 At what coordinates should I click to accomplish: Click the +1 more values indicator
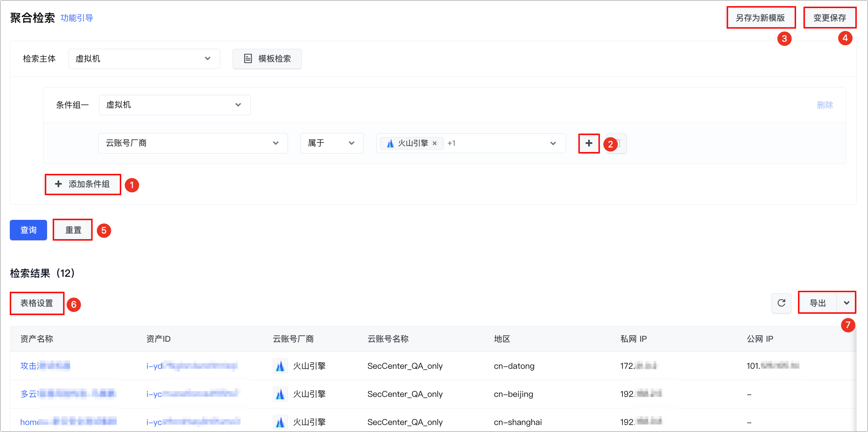point(452,143)
